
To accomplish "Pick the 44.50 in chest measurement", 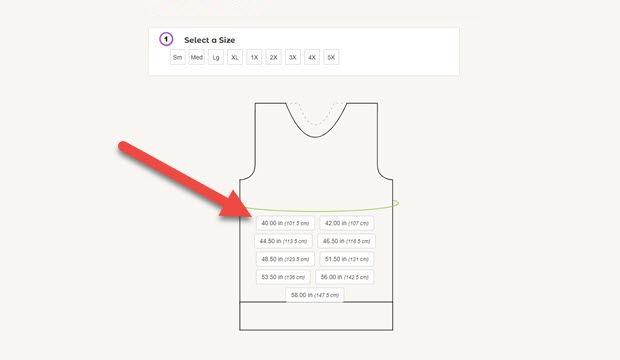I will [x=284, y=241].
